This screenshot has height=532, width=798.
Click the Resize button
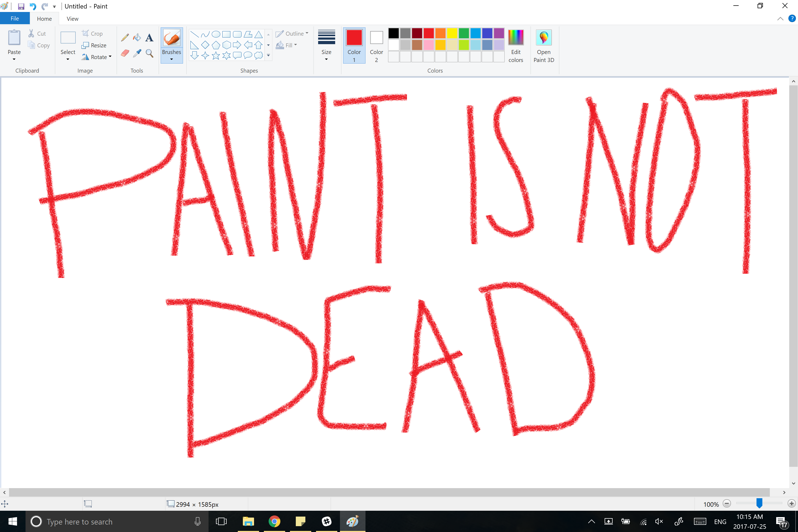click(x=94, y=45)
